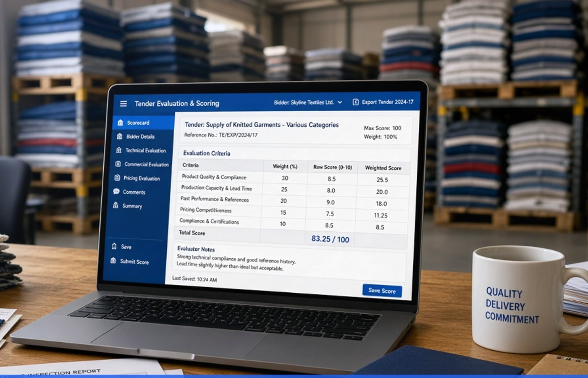Image resolution: width=588 pixels, height=378 pixels.
Task: Click the Save icon in sidebar
Action: pos(114,247)
